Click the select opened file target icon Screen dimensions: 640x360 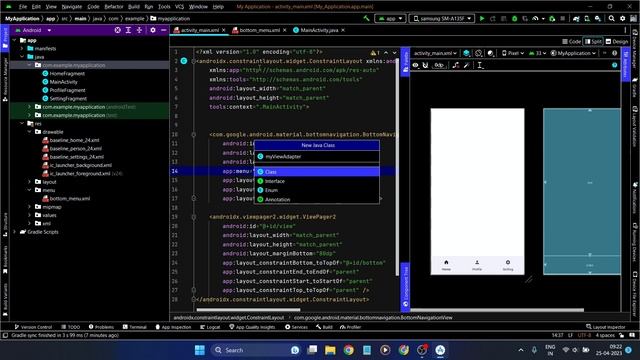118,30
